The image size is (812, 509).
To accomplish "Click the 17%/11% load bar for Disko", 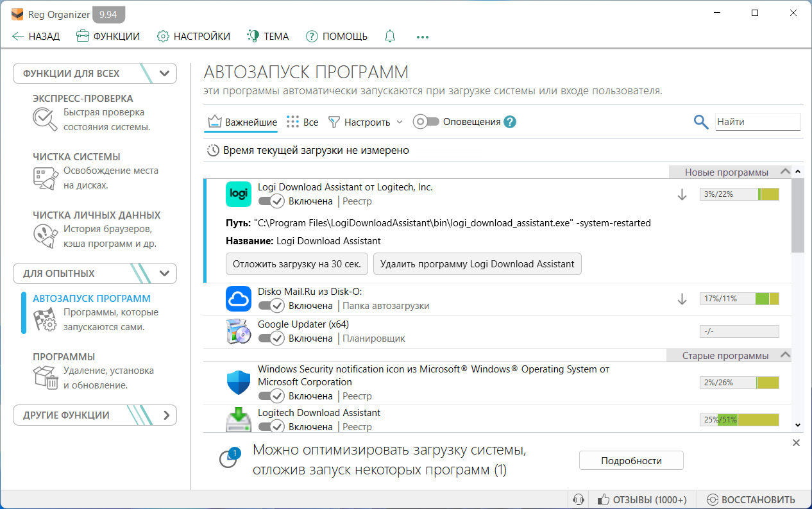I will point(739,299).
